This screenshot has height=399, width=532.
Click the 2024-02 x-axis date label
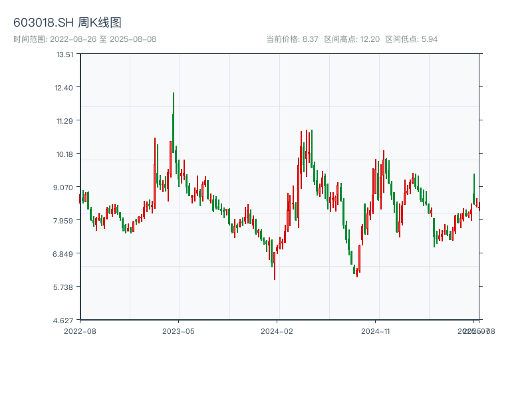(277, 331)
